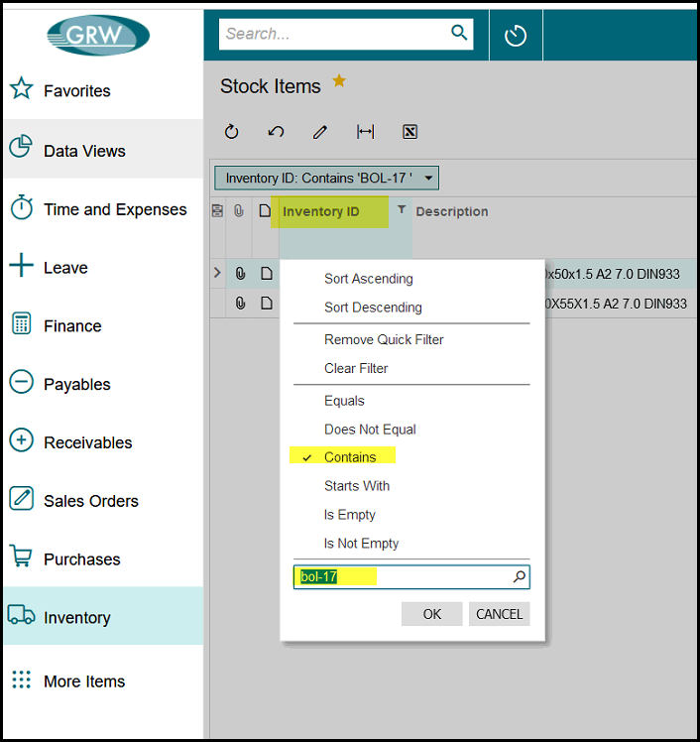
Task: Select the checked Contains filter option
Action: [x=350, y=457]
